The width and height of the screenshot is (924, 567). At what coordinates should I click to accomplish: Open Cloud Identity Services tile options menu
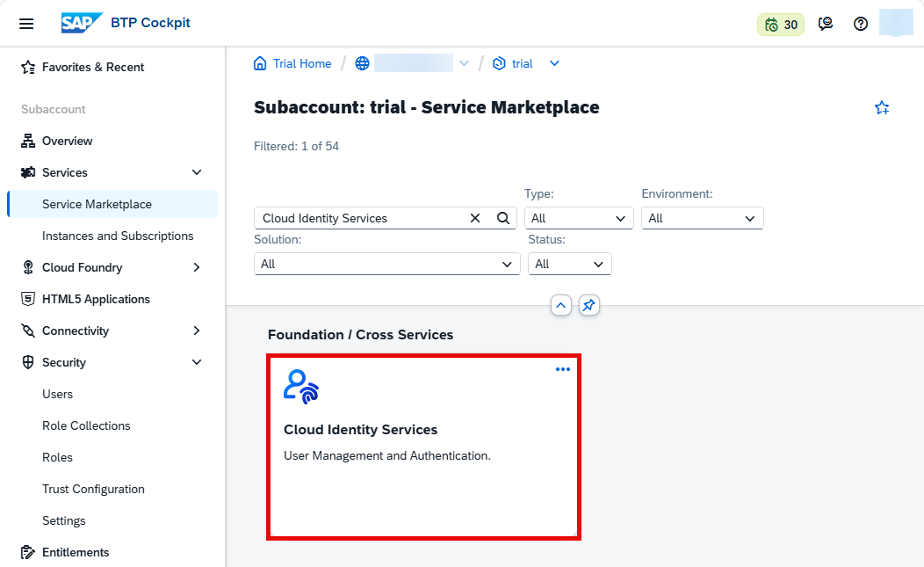click(563, 369)
